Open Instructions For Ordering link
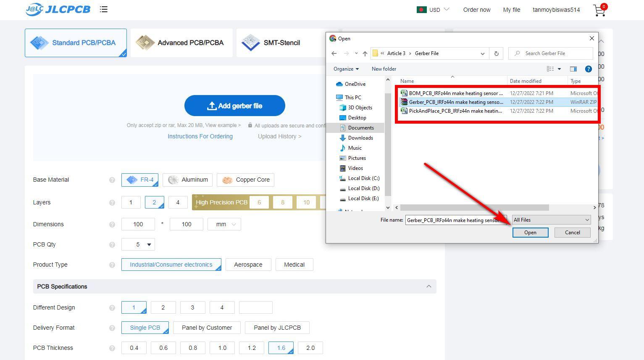This screenshot has width=644, height=360. click(x=200, y=136)
